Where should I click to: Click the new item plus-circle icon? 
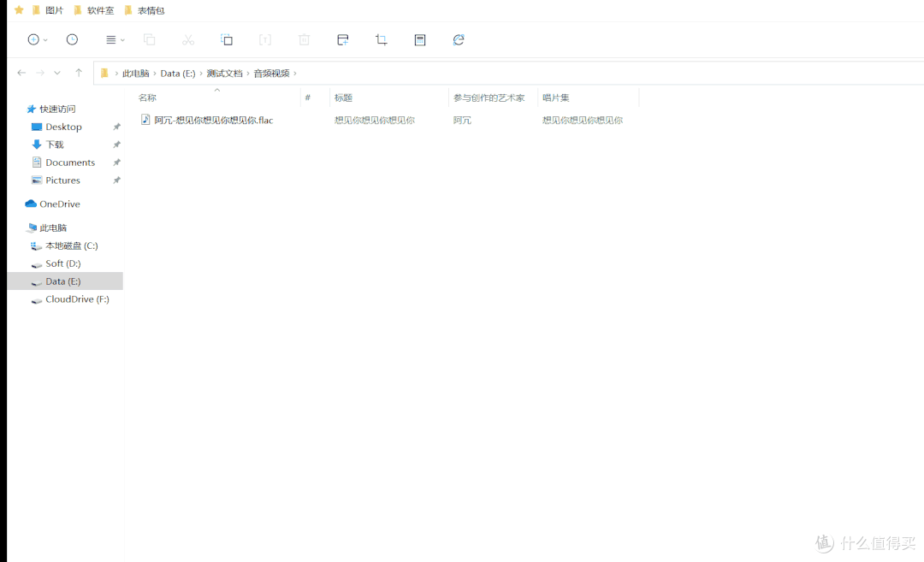[33, 39]
